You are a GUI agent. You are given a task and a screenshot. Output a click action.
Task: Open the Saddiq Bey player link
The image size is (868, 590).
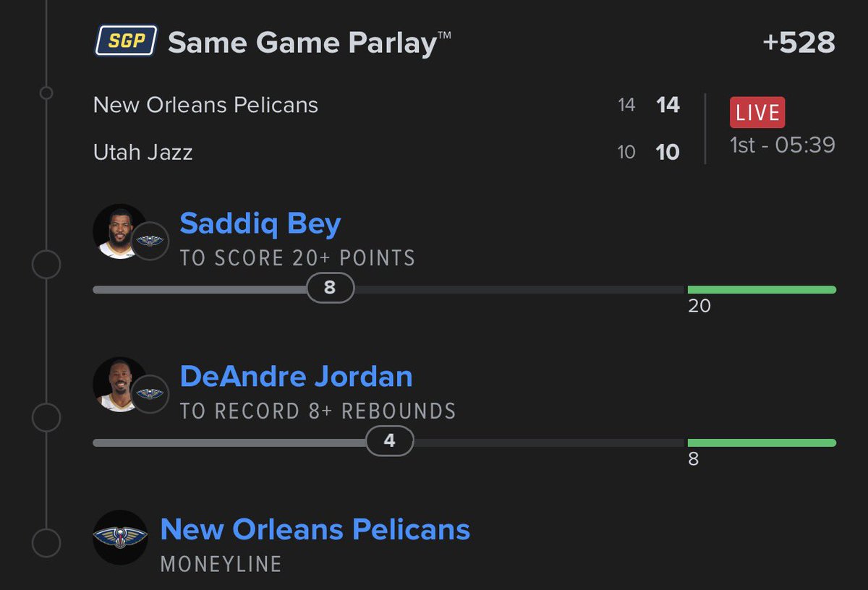click(260, 223)
